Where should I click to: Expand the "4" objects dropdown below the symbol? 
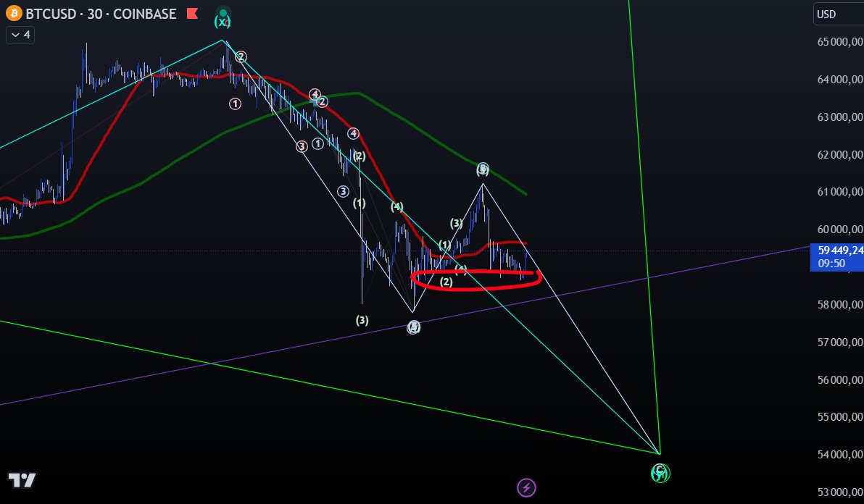20,34
